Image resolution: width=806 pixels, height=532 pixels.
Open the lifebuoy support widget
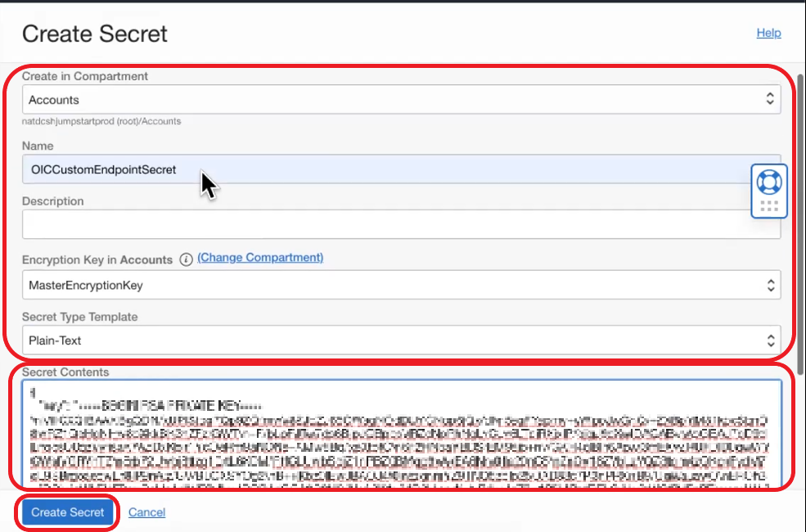click(x=769, y=182)
